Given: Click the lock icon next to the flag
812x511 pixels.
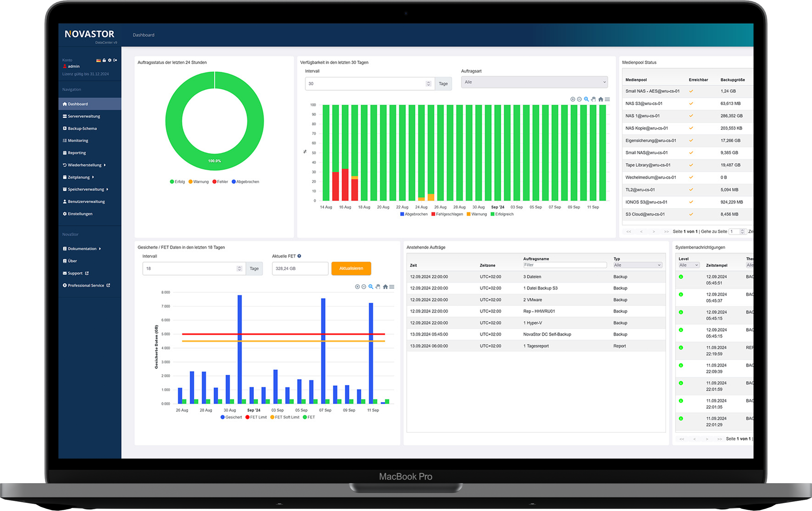Looking at the screenshot, I should tap(104, 60).
